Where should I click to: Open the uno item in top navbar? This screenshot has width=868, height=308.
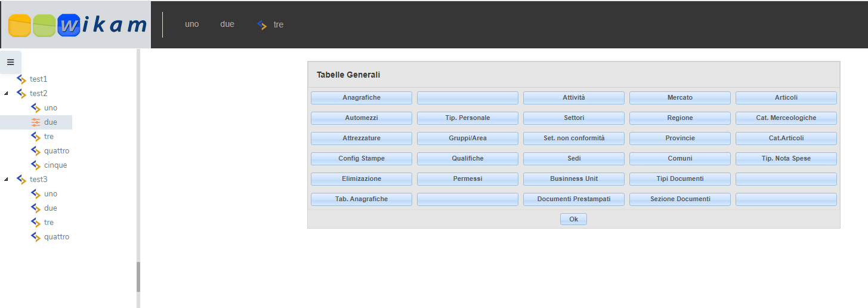191,24
